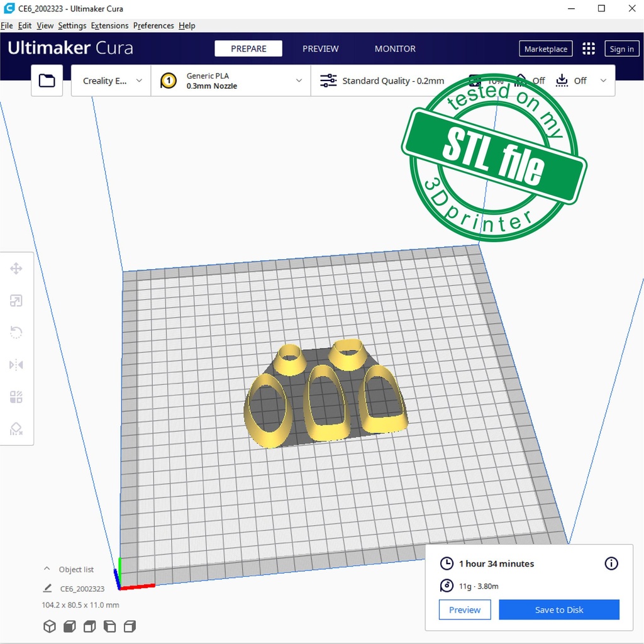The height and width of the screenshot is (644, 644).
Task: Select the Scale tool
Action: coord(16,301)
